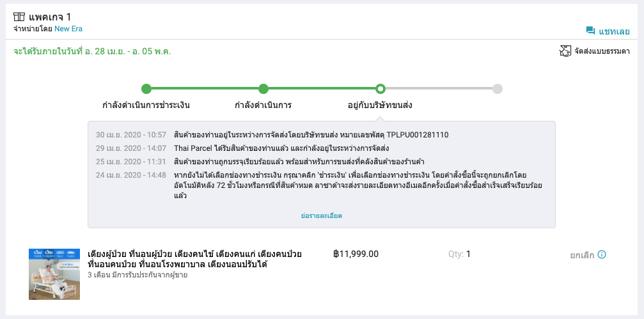The image size is (644, 319).
Task: Click the standard delivery handshake icon
Action: click(565, 51)
